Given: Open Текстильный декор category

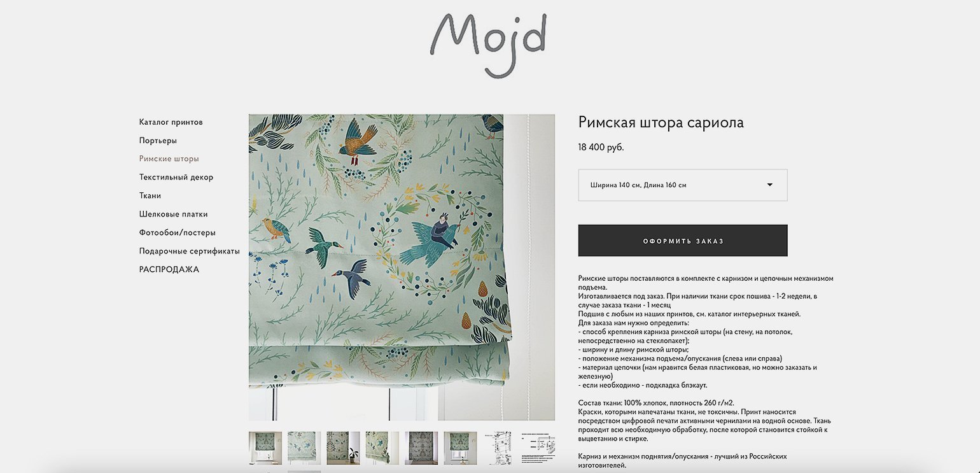Looking at the screenshot, I should (x=176, y=178).
